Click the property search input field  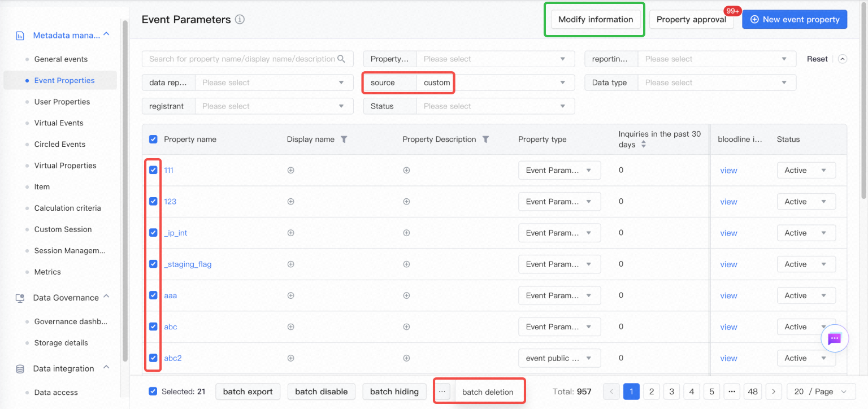click(248, 59)
